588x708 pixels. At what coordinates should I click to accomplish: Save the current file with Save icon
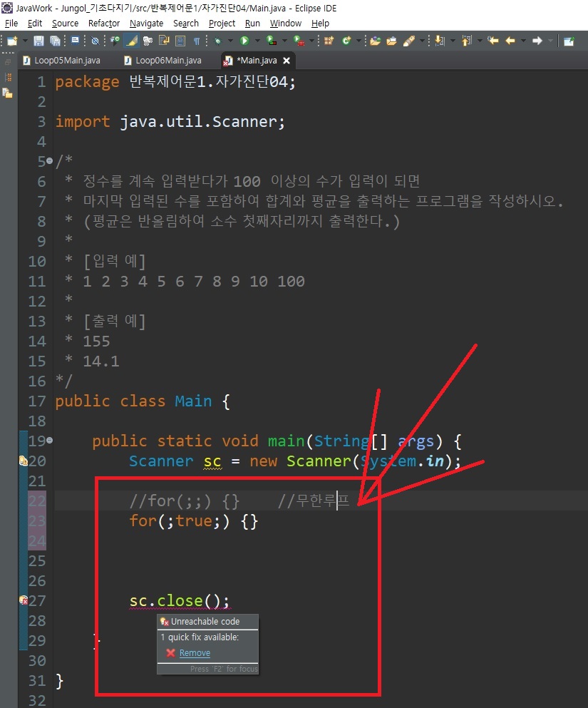[38, 41]
